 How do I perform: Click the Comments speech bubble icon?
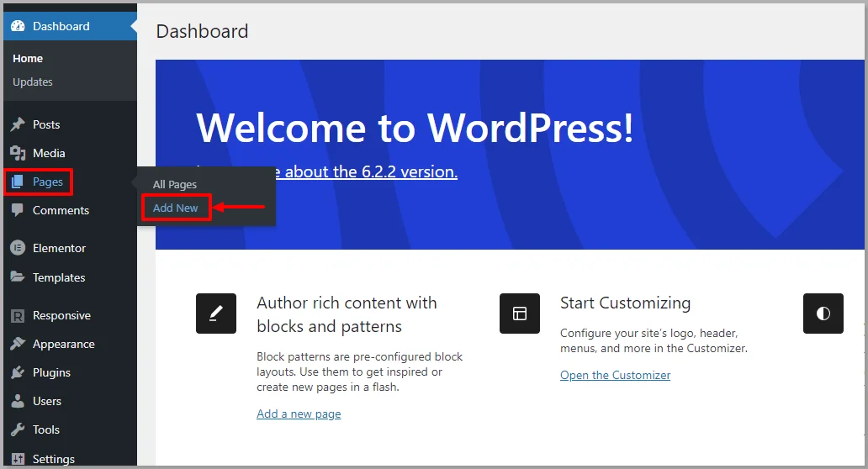coord(18,210)
